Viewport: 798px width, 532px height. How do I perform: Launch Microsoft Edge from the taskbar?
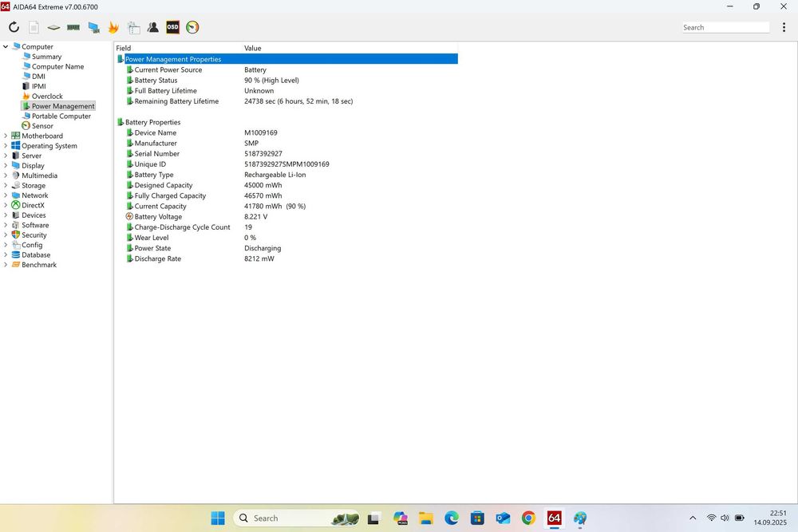click(452, 518)
